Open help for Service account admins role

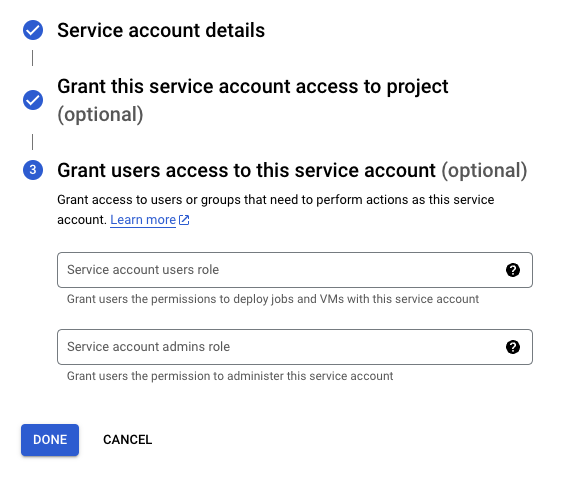click(513, 347)
